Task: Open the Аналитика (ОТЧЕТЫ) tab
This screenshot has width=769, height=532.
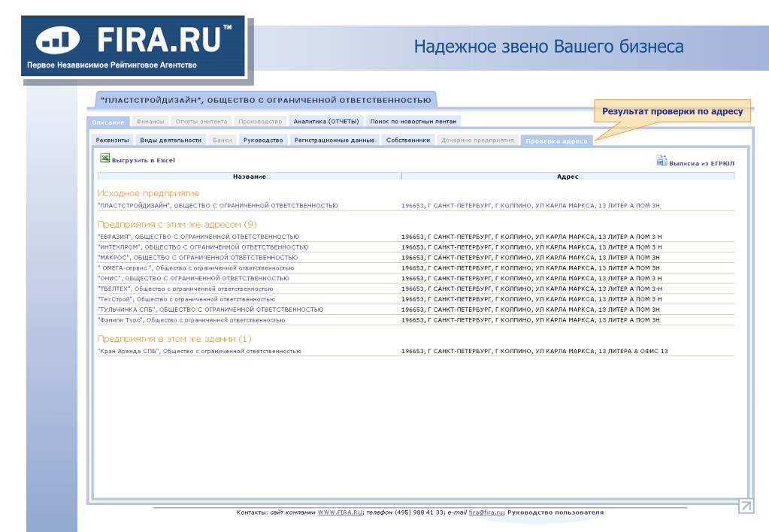Action: [x=326, y=122]
